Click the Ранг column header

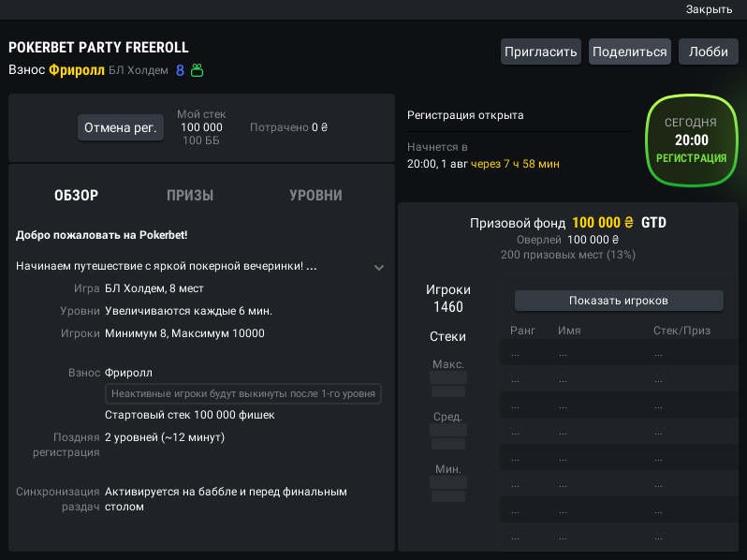522,331
